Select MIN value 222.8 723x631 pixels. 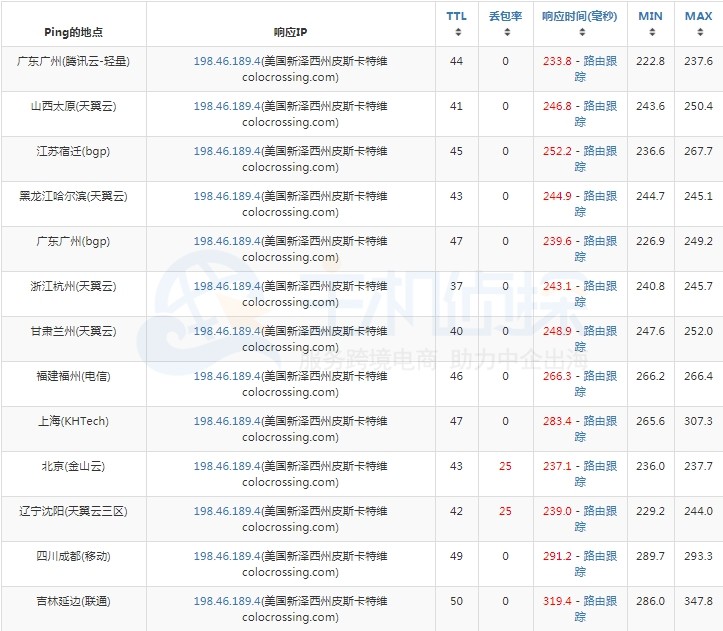click(650, 61)
